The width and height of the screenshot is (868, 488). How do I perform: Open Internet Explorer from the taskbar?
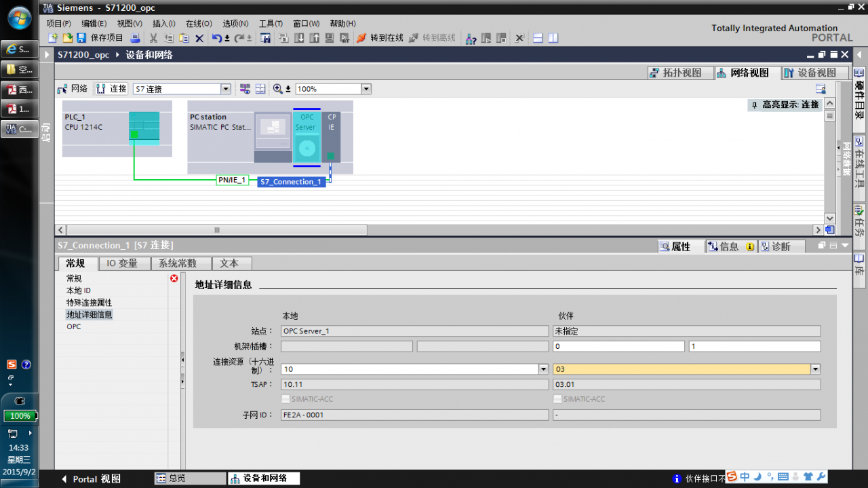click(19, 50)
